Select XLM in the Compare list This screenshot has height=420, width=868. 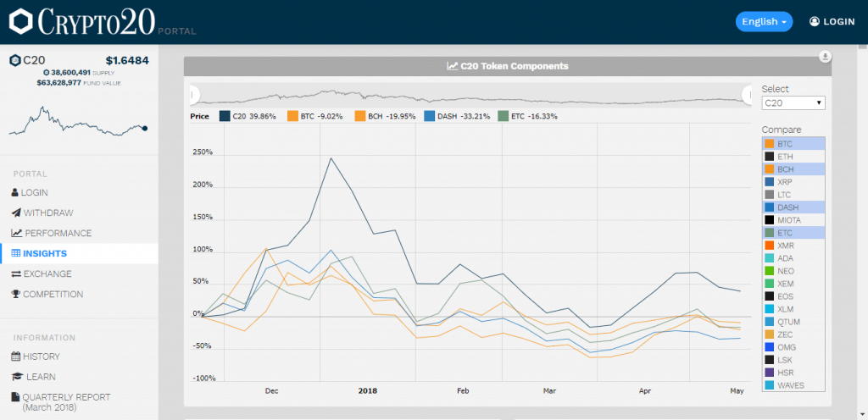click(793, 309)
